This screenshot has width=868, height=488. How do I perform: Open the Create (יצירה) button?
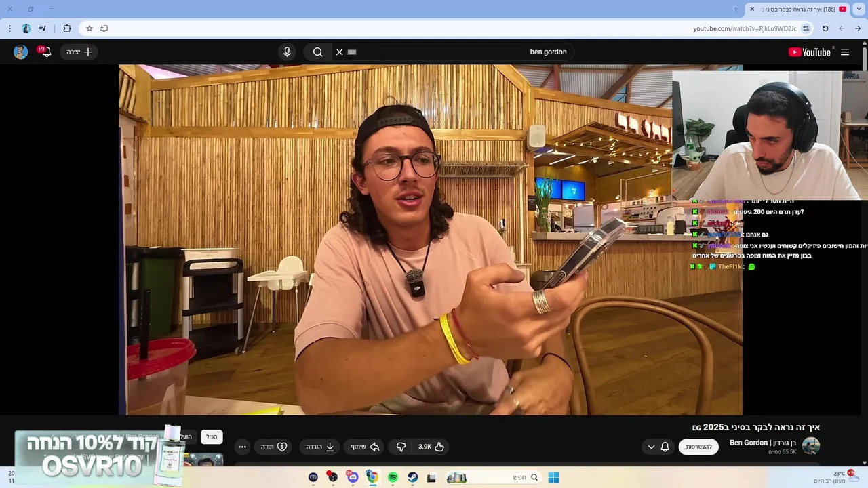(x=80, y=52)
